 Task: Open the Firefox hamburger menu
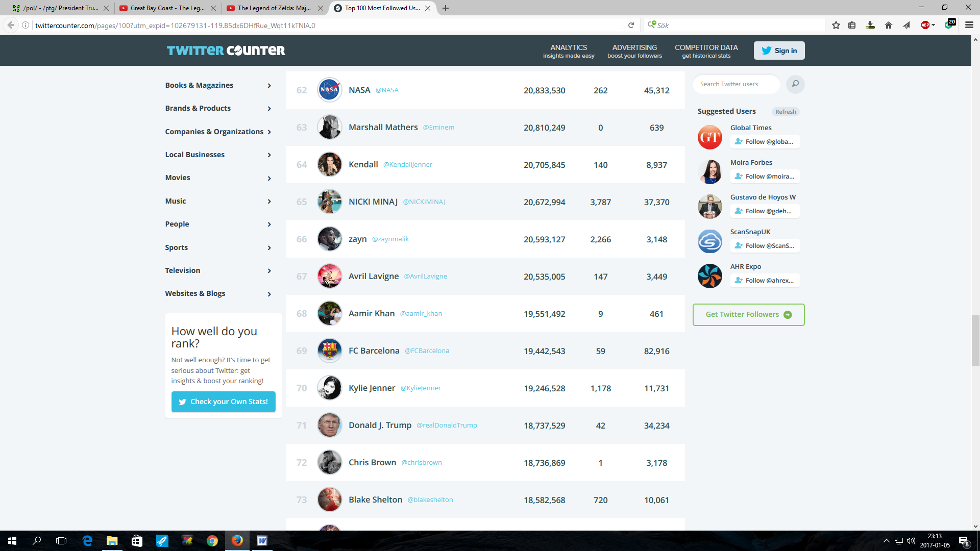point(969,25)
